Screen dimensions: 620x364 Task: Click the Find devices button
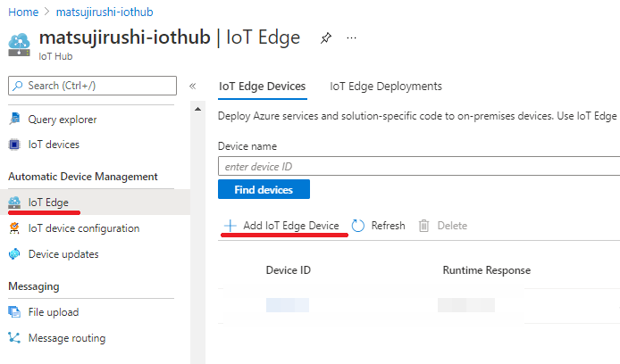pyautogui.click(x=264, y=189)
